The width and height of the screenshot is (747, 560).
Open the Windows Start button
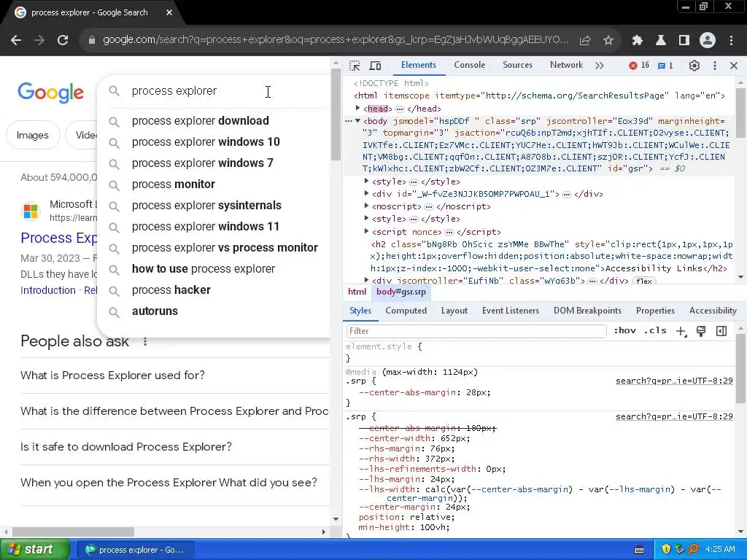pos(35,550)
